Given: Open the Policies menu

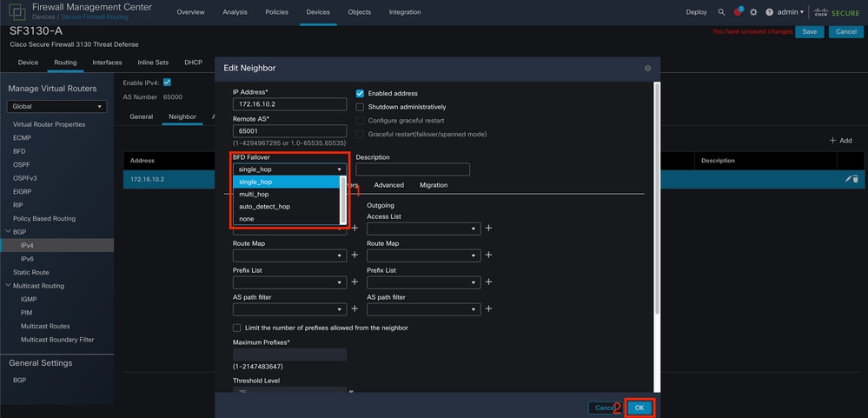Looking at the screenshot, I should (276, 12).
